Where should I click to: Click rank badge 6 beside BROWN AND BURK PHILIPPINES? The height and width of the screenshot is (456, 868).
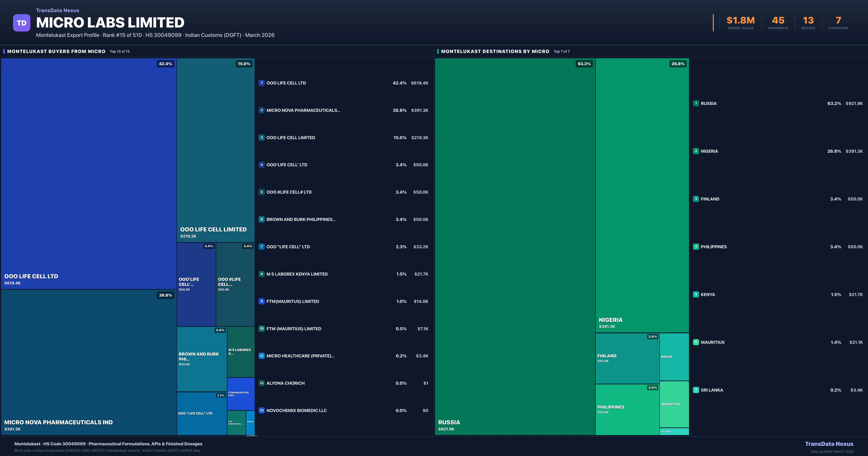click(x=261, y=219)
